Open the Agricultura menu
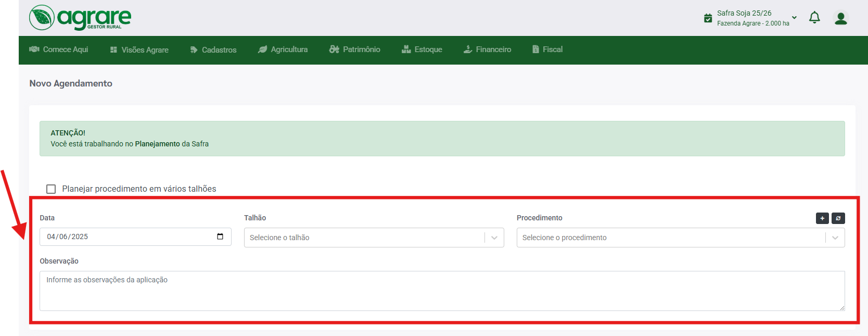This screenshot has height=336, width=868. pos(283,49)
